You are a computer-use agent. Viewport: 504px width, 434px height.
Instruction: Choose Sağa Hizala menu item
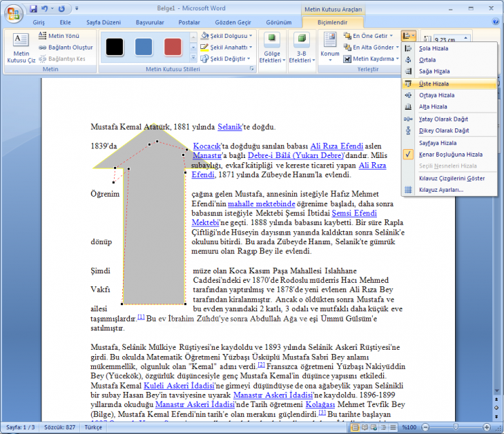click(449, 71)
